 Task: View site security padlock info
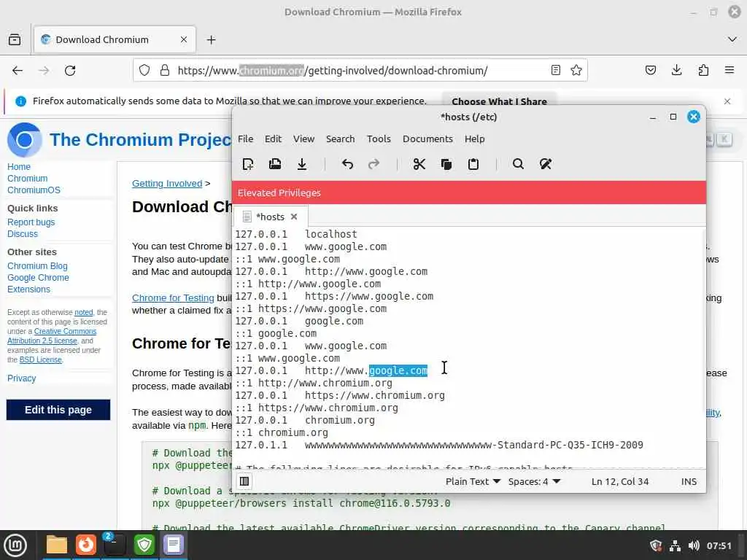(x=165, y=71)
